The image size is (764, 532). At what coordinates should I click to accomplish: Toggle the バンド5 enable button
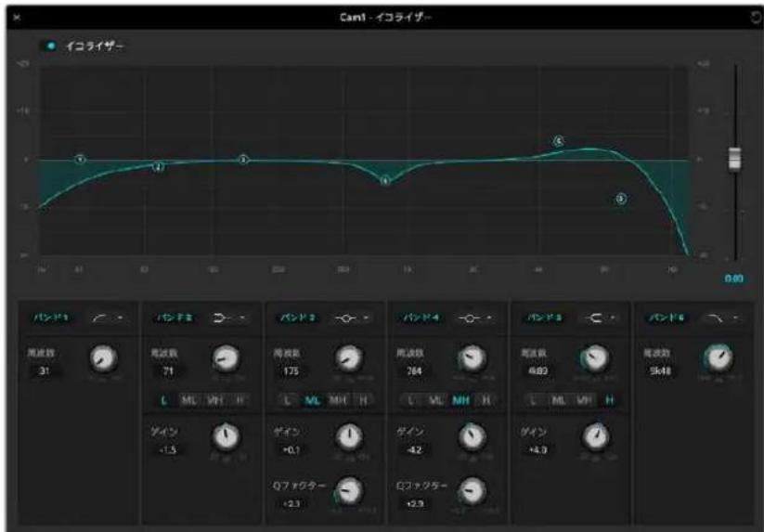coord(545,318)
